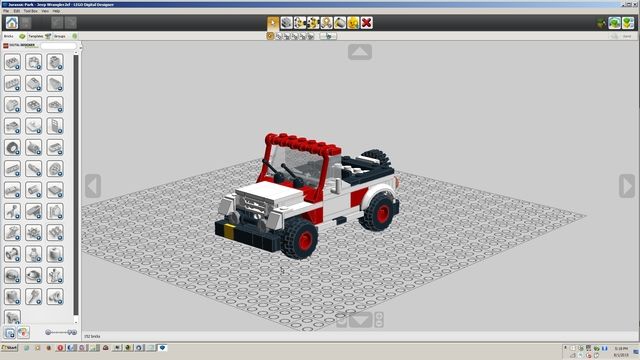Toggle the single selection mode option

pos(270,36)
